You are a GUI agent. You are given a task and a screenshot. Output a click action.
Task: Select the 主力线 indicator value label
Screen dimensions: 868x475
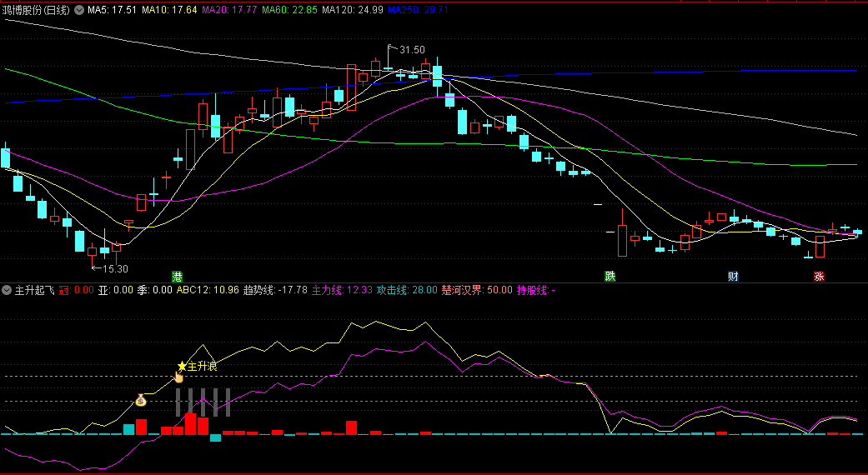pos(341,290)
